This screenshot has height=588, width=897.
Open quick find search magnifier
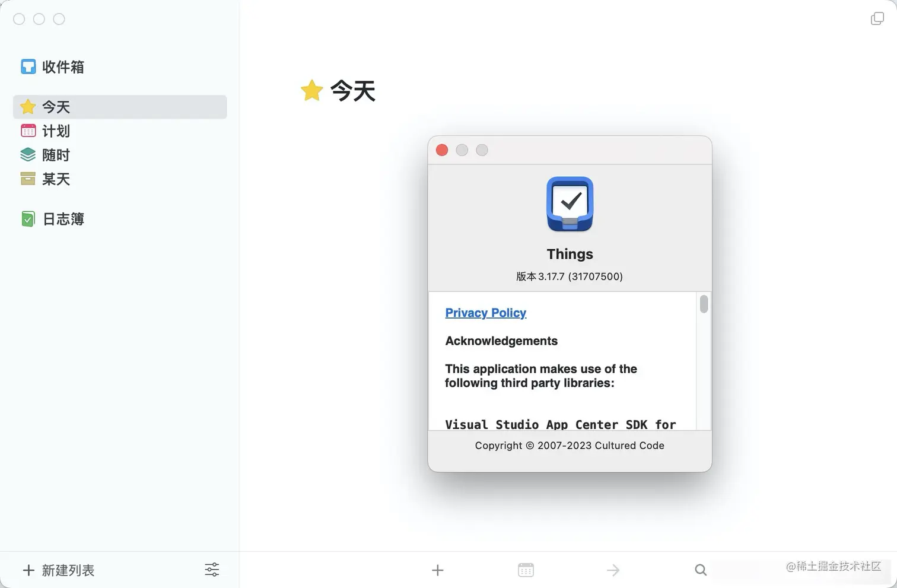(x=701, y=570)
